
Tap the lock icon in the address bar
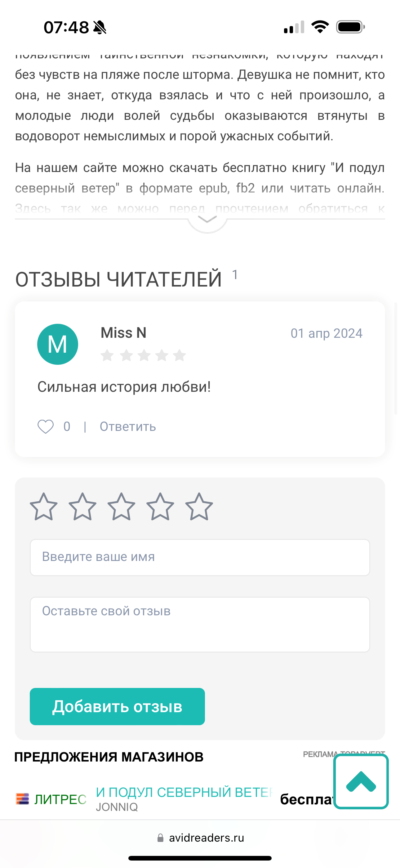[x=161, y=838]
